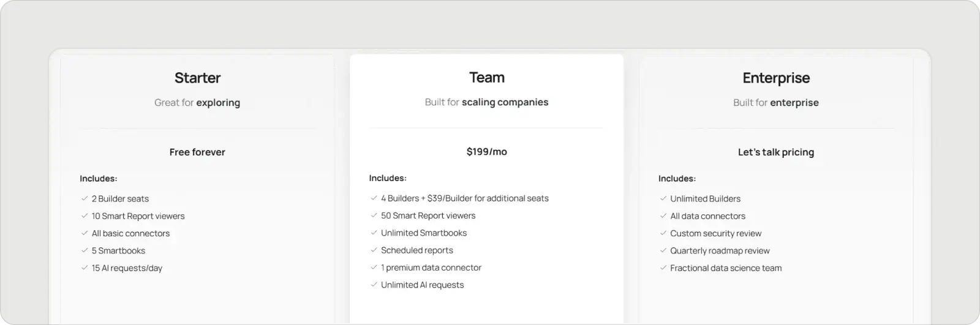Click the Quarterly roadmap review feature

[720, 251]
